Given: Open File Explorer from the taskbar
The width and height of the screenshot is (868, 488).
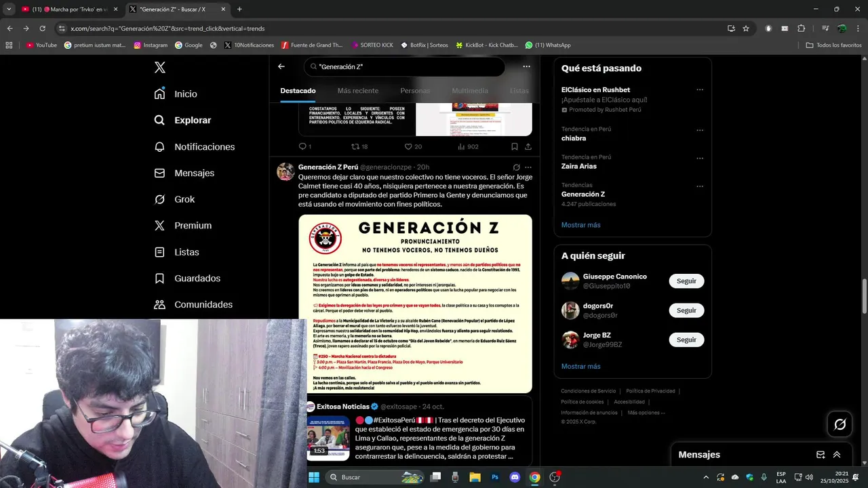Looking at the screenshot, I should pos(475,477).
